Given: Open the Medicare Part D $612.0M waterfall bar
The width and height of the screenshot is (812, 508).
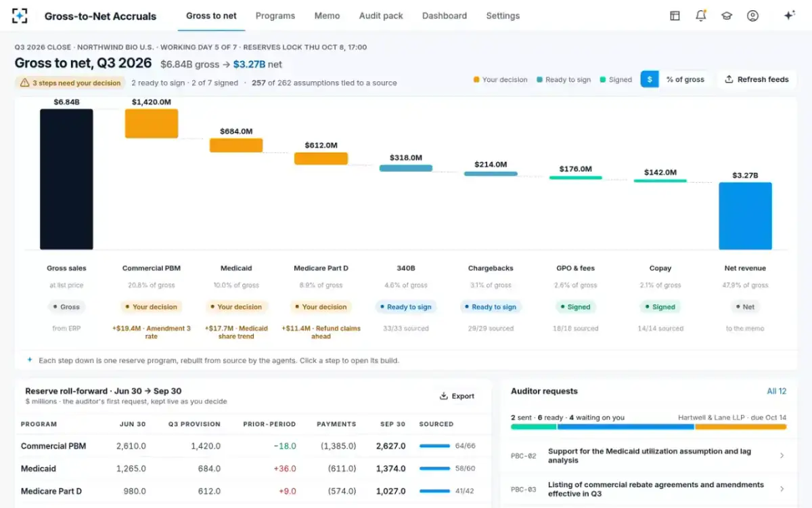Looking at the screenshot, I should pos(321,158).
